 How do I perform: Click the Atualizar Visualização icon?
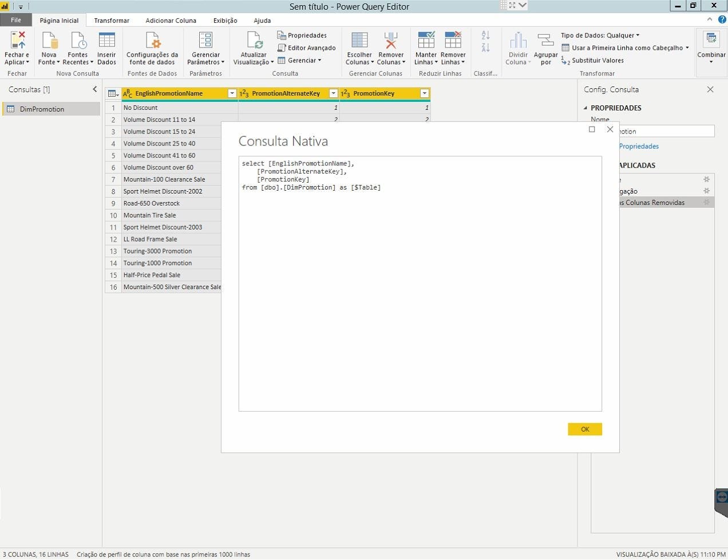click(x=254, y=41)
